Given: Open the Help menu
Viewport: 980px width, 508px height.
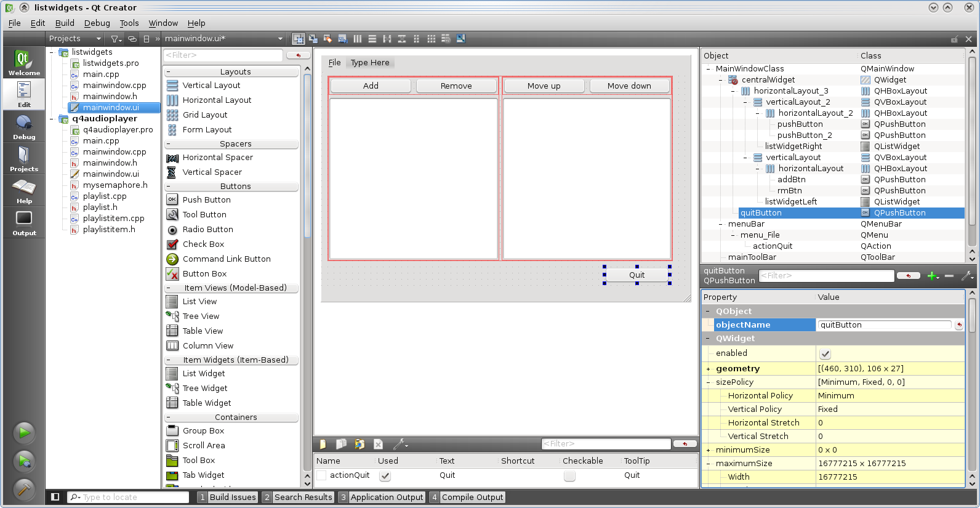Looking at the screenshot, I should 196,23.
